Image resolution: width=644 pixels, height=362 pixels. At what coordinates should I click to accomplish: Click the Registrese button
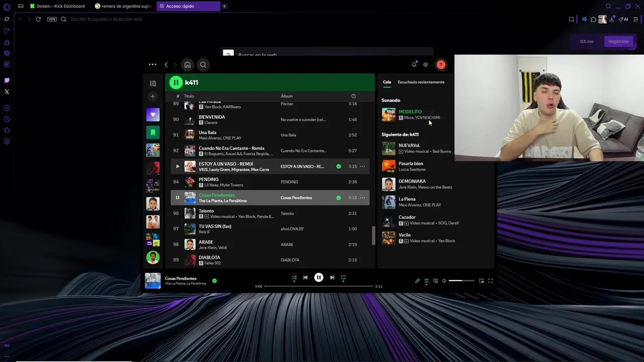[x=618, y=41]
